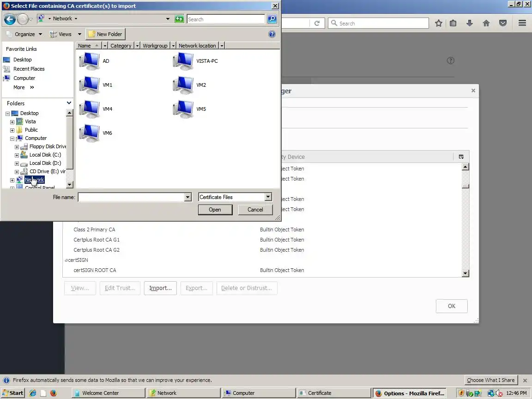Viewport: 532px width, 399px height.
Task: Open the Certificate Files type dropdown
Action: (268, 197)
